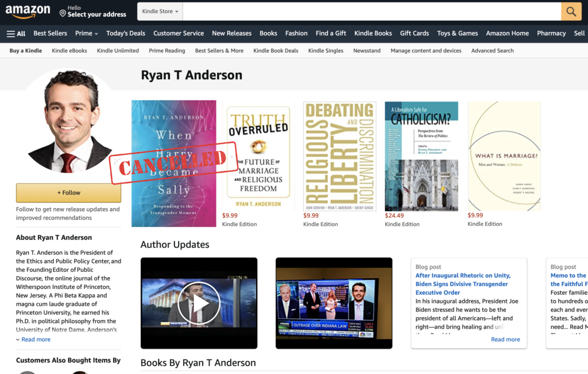Open the All hamburger menu
Screen dimensions: 588x374
[x=16, y=34]
